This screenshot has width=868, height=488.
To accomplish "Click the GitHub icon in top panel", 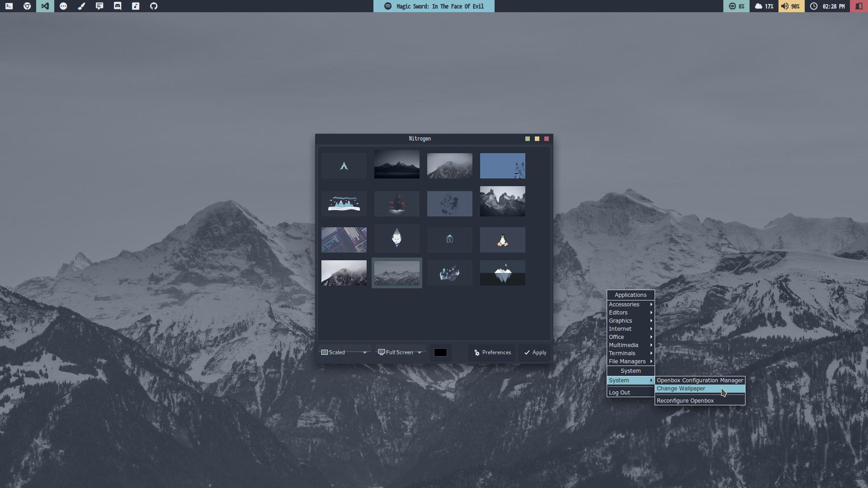I will [154, 6].
